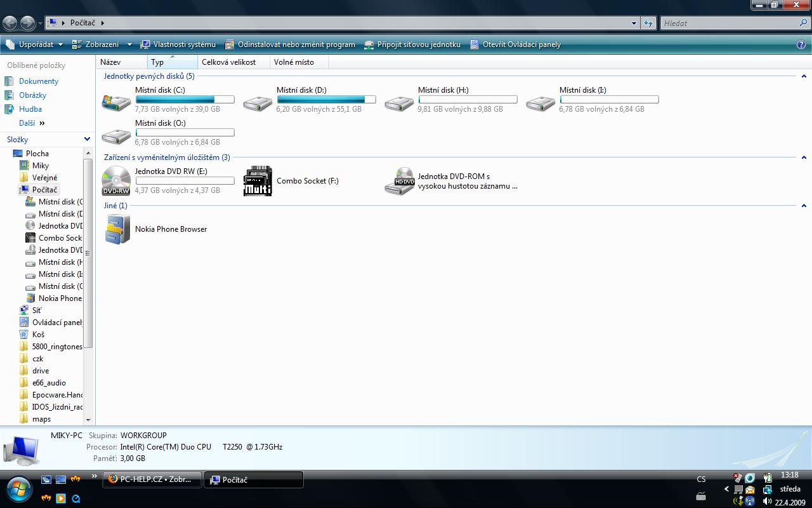Click the folder tree scrollbar up arrow
The height and width of the screenshot is (508, 812).
[88, 153]
